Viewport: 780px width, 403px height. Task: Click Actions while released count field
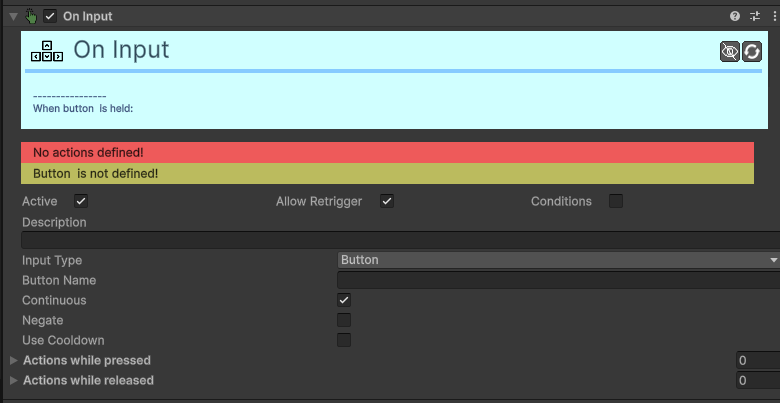[758, 381]
